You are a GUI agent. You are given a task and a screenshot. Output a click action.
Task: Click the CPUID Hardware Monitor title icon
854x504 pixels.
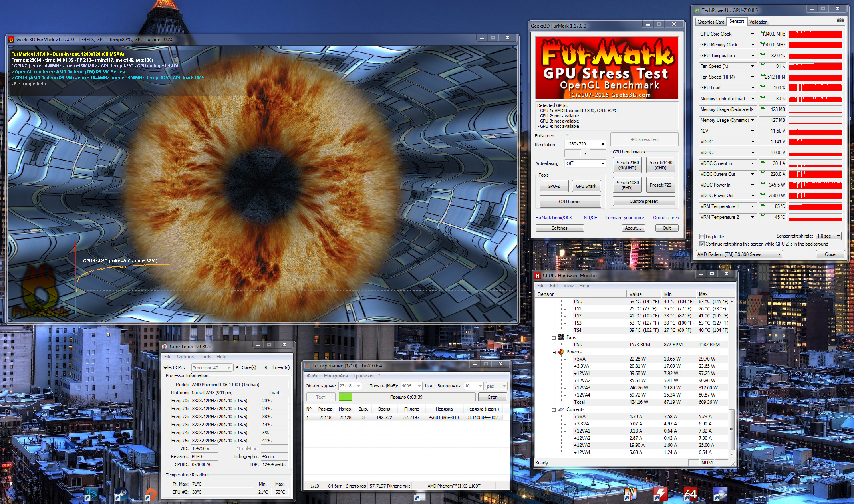tap(538, 276)
